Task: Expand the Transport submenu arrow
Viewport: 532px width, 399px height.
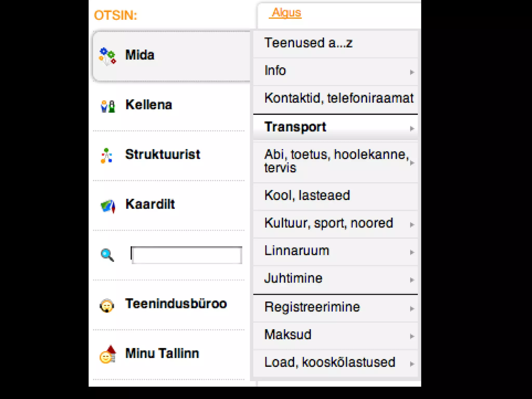Action: 412,128
